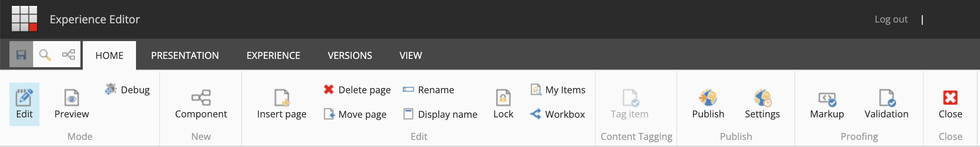This screenshot has width=980, height=147.
Task: Click Delete page with red X
Action: [x=357, y=90]
